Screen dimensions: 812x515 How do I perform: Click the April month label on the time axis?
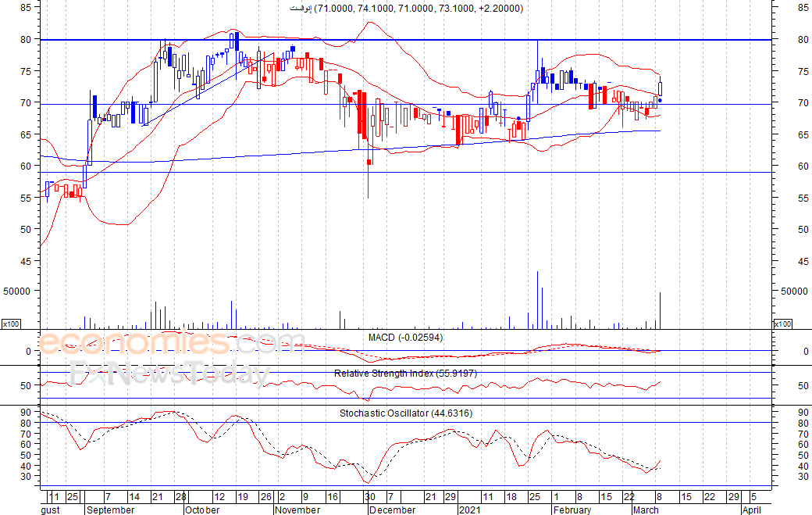[x=751, y=510]
